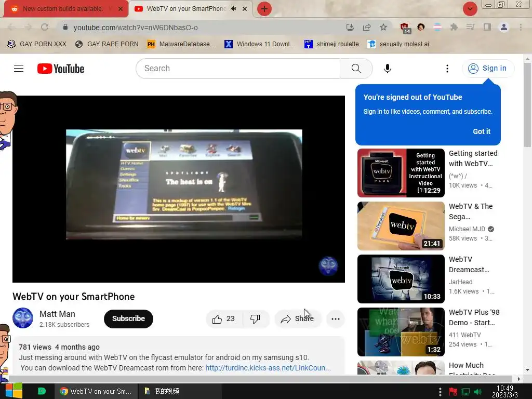Open the 'WebTV & The Sega' video thumbnail
Viewport: 532px width, 399px height.
[x=401, y=226]
